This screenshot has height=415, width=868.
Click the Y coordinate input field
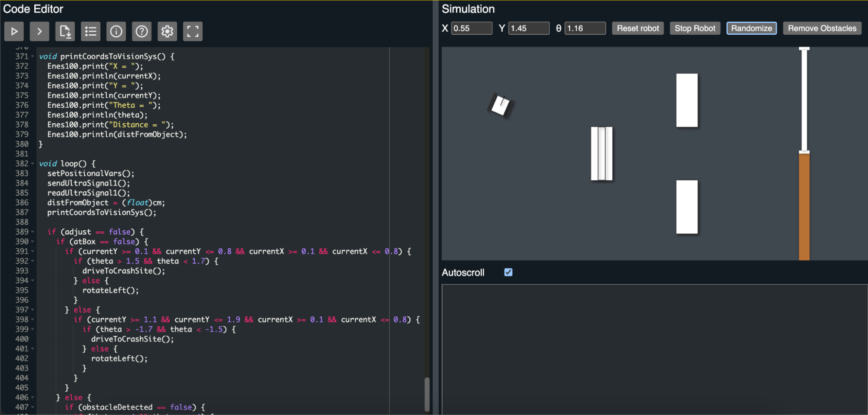(529, 28)
